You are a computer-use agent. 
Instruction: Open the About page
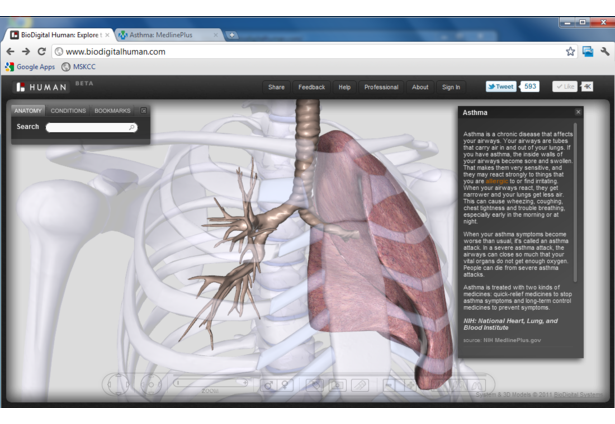420,87
